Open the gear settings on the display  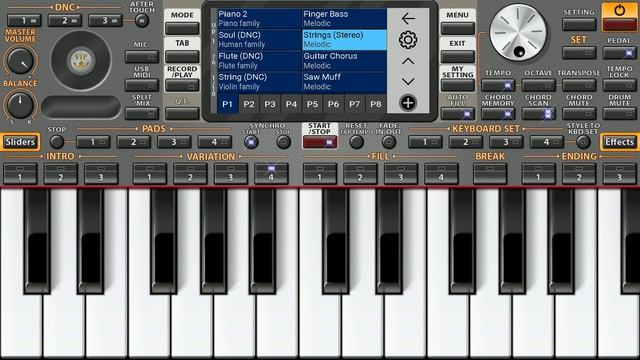[408, 40]
